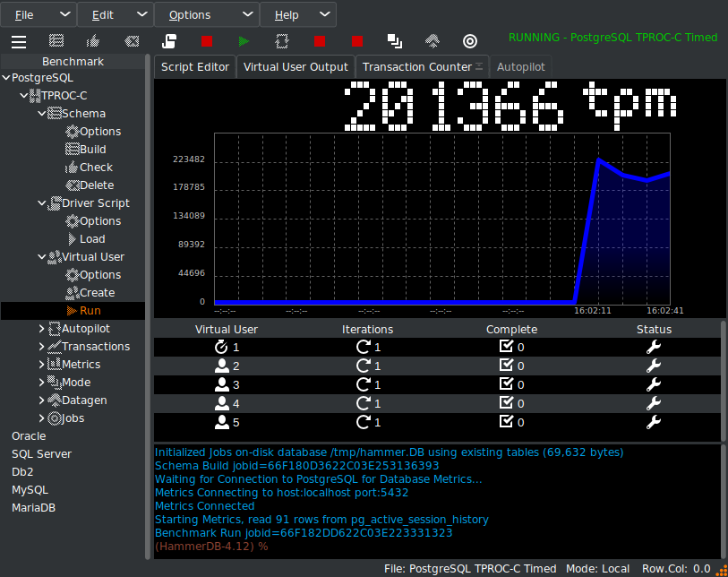Click the wrench status icon for Virtual User 1
The width and height of the screenshot is (728, 577).
pos(654,347)
